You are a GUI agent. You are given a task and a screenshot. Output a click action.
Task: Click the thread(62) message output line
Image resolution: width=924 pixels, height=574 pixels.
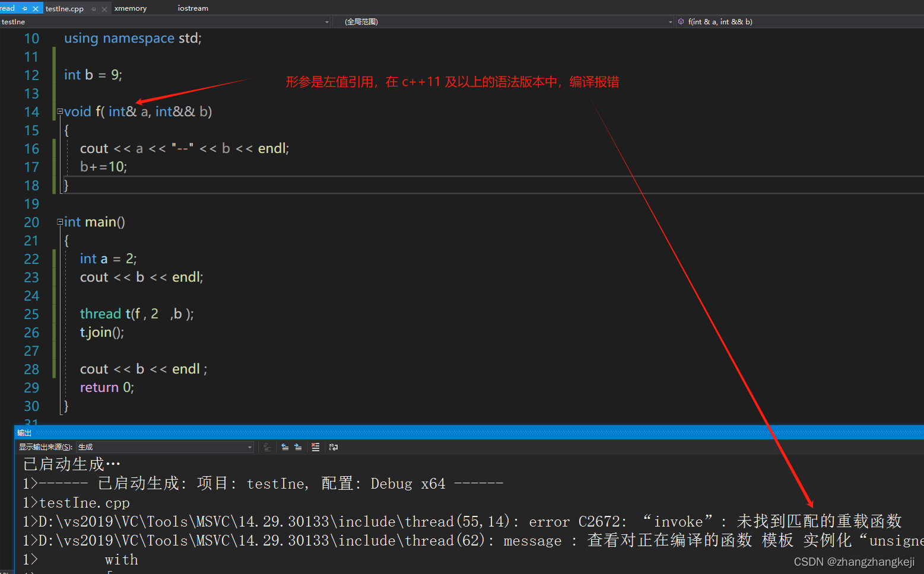pyautogui.click(x=473, y=541)
